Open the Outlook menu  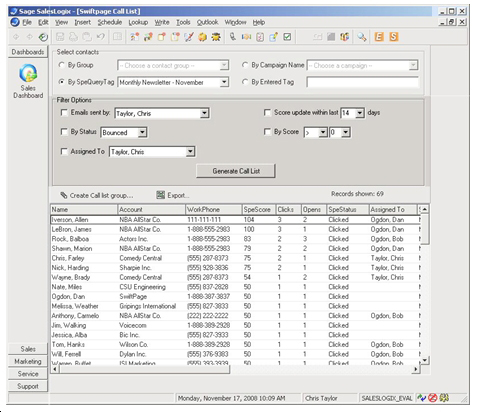pos(207,22)
